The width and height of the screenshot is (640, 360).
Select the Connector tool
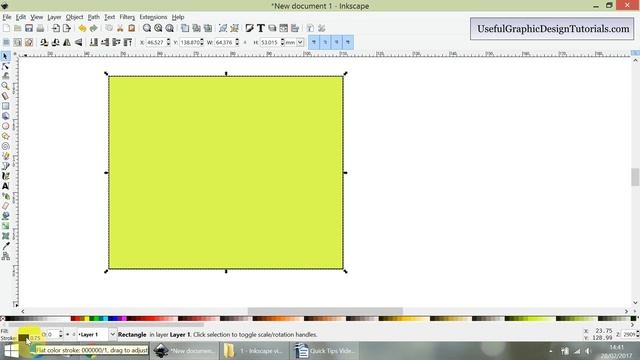click(x=5, y=256)
